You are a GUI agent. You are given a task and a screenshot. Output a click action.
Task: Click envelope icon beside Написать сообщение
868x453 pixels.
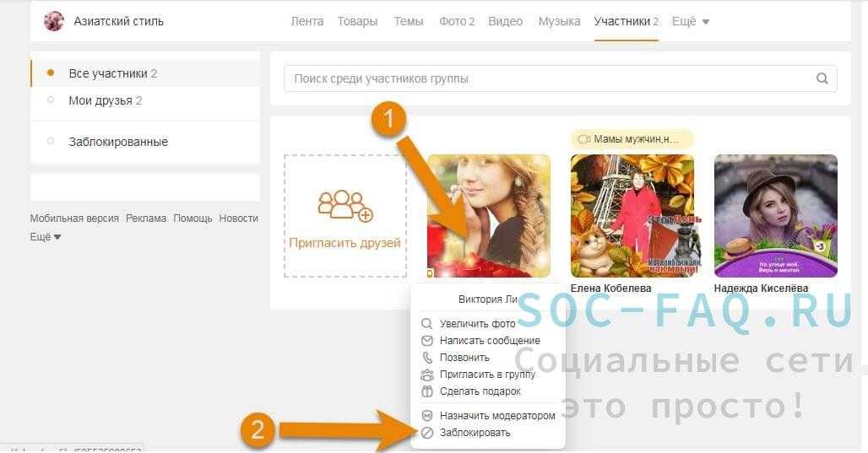coord(426,341)
